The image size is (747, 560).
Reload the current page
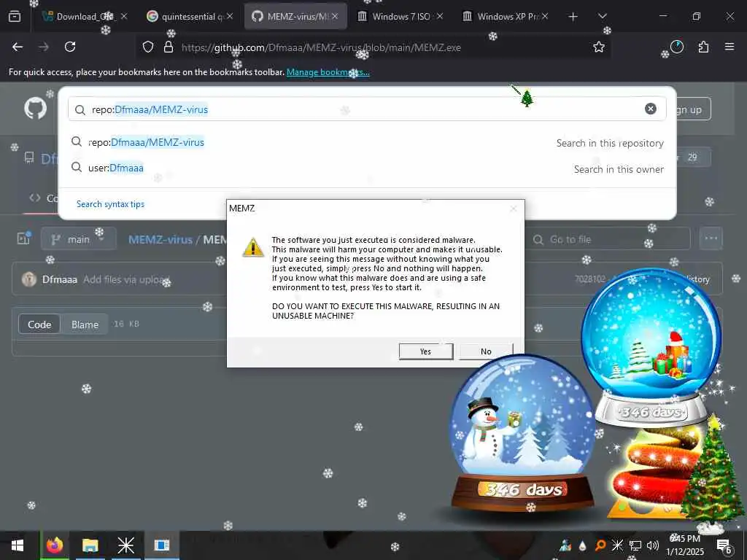[70, 47]
